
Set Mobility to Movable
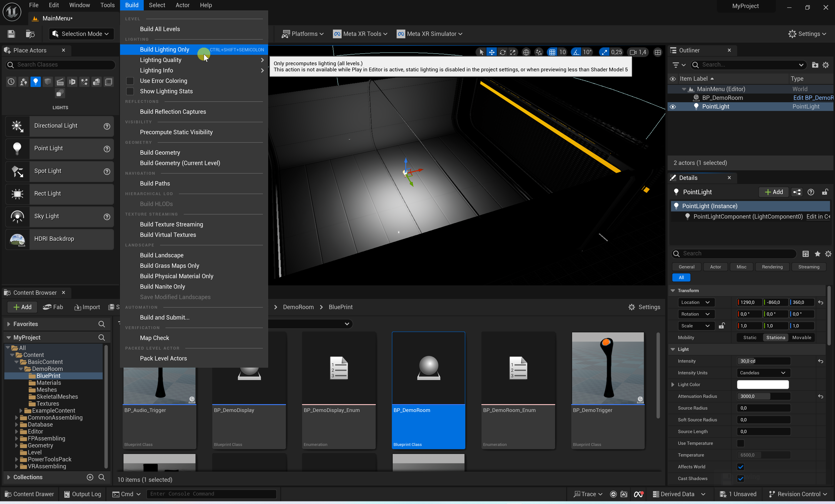click(802, 338)
